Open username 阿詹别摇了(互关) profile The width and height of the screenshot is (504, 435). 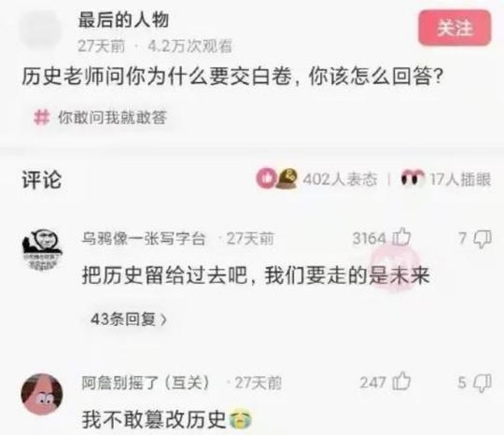coord(146,383)
